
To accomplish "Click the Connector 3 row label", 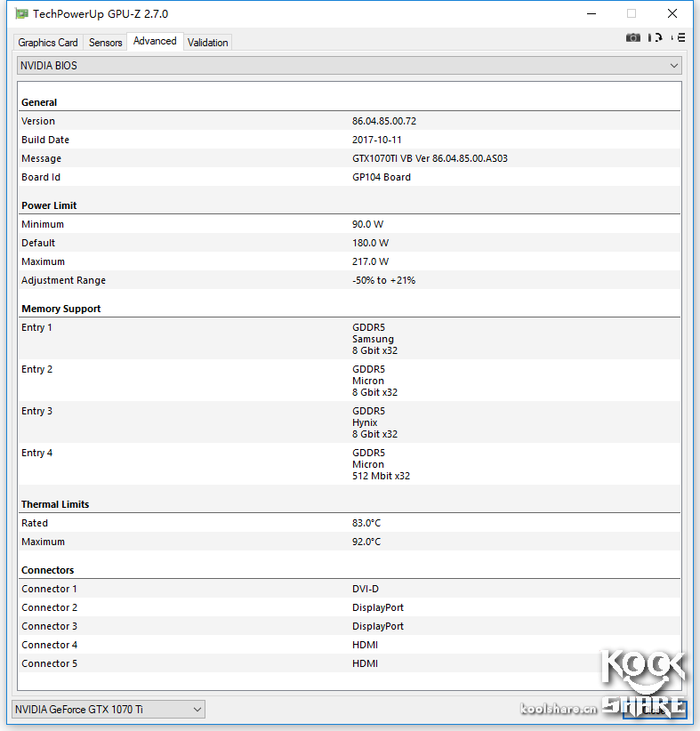I will tap(49, 626).
